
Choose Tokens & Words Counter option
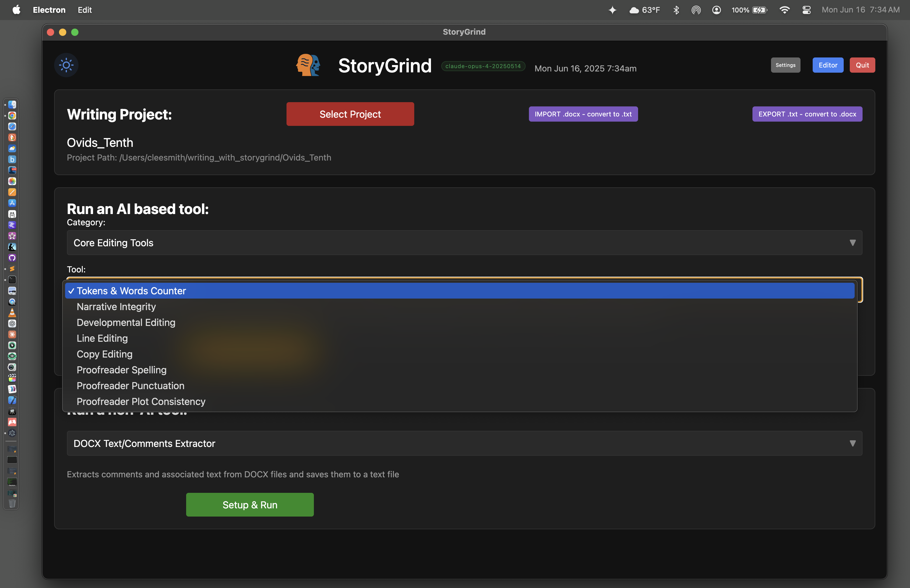pyautogui.click(x=459, y=291)
